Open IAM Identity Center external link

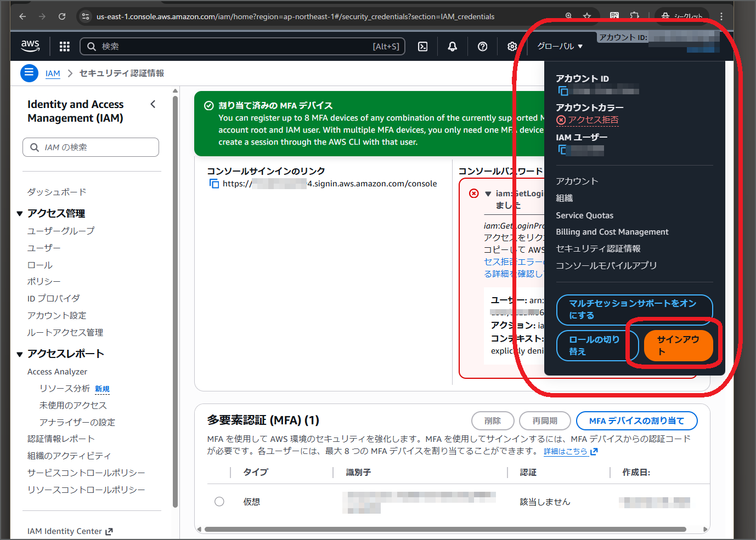click(x=70, y=531)
